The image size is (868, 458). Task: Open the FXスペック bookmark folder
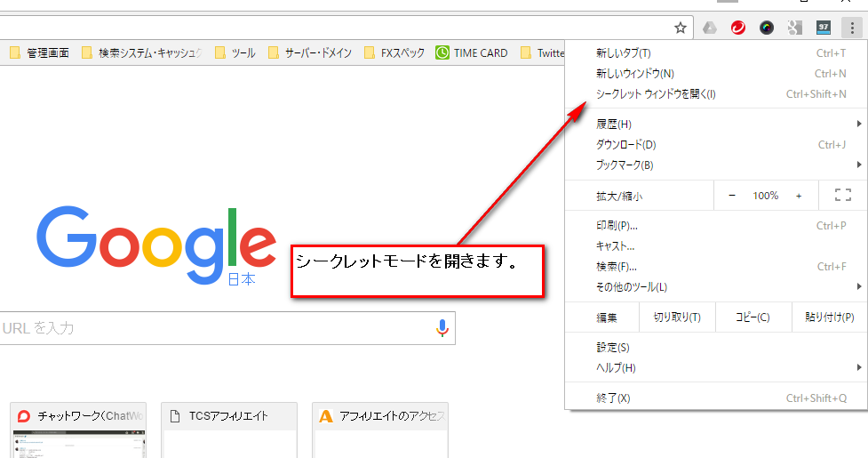(x=394, y=53)
